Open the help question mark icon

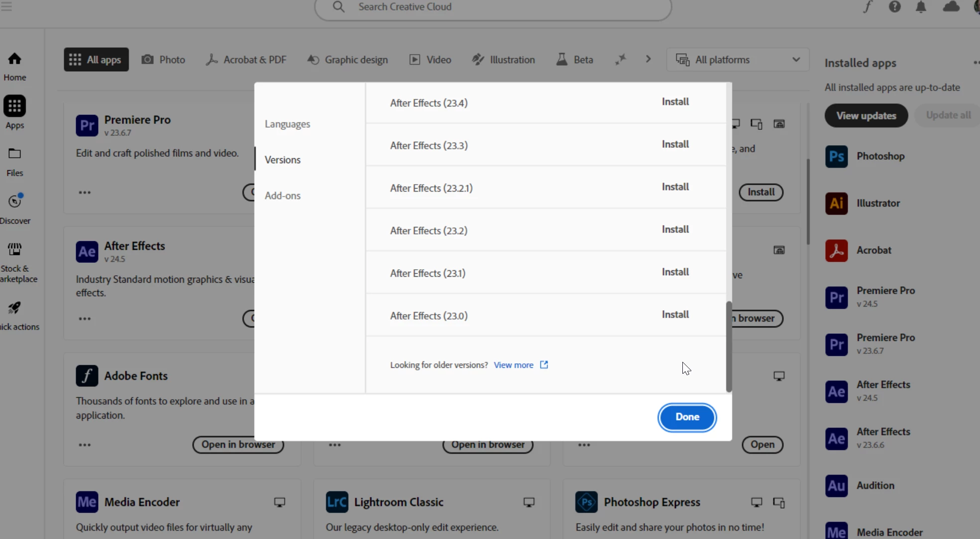click(894, 7)
